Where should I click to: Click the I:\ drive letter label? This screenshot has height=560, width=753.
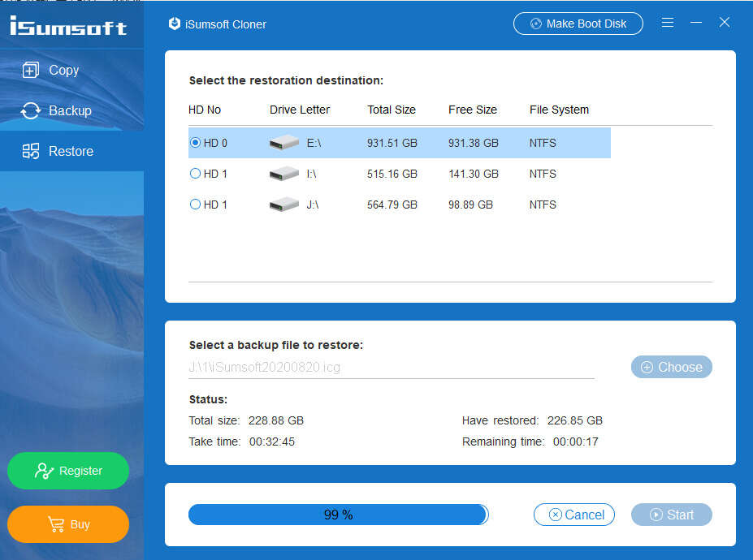(x=311, y=174)
